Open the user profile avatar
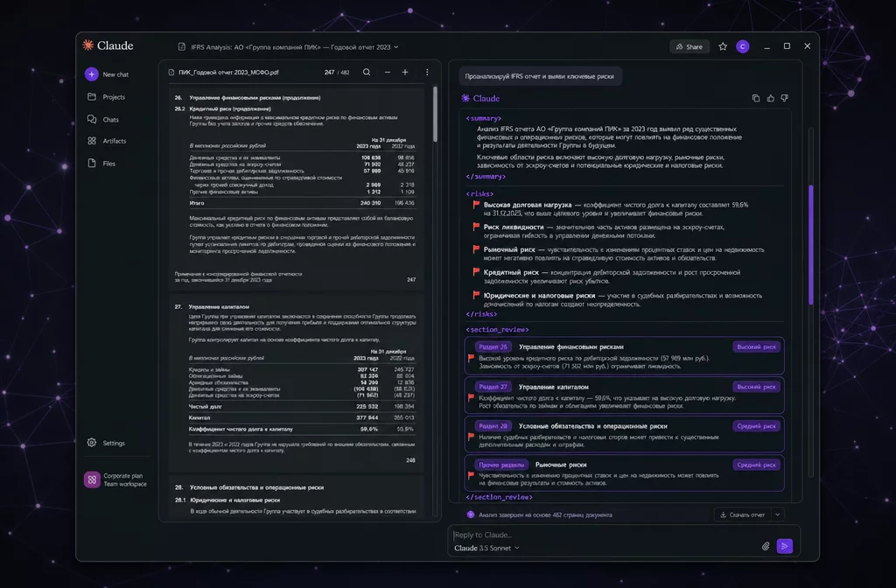 pos(742,47)
